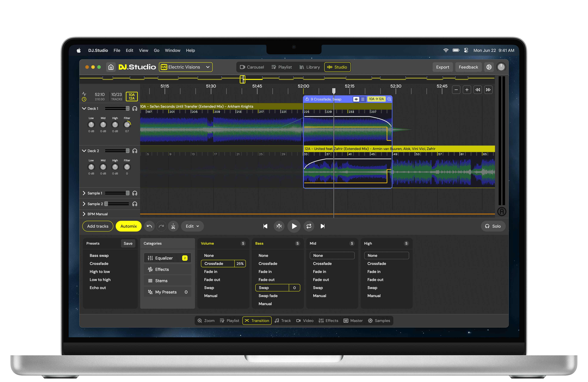This screenshot has width=588, height=382.
Task: Open the Effects bottom tab
Action: pyautogui.click(x=328, y=320)
